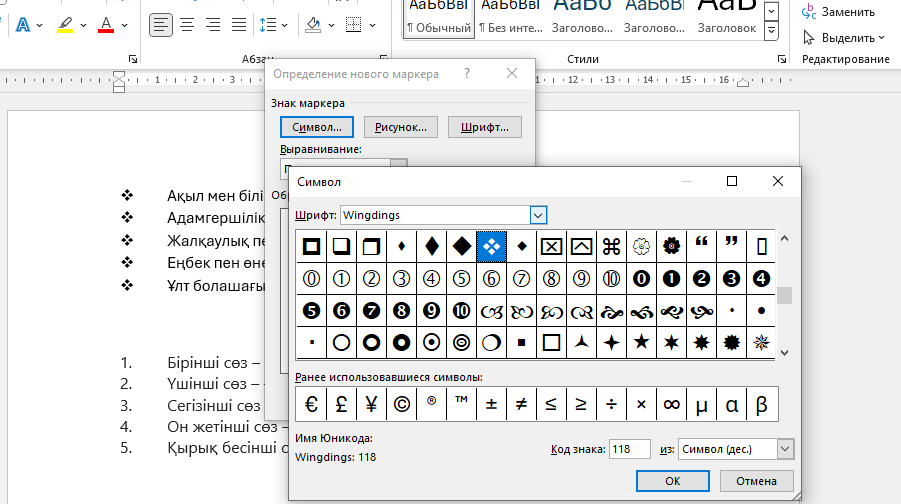Image resolution: width=901 pixels, height=504 pixels.
Task: Justify the paragraph text
Action: (239, 25)
